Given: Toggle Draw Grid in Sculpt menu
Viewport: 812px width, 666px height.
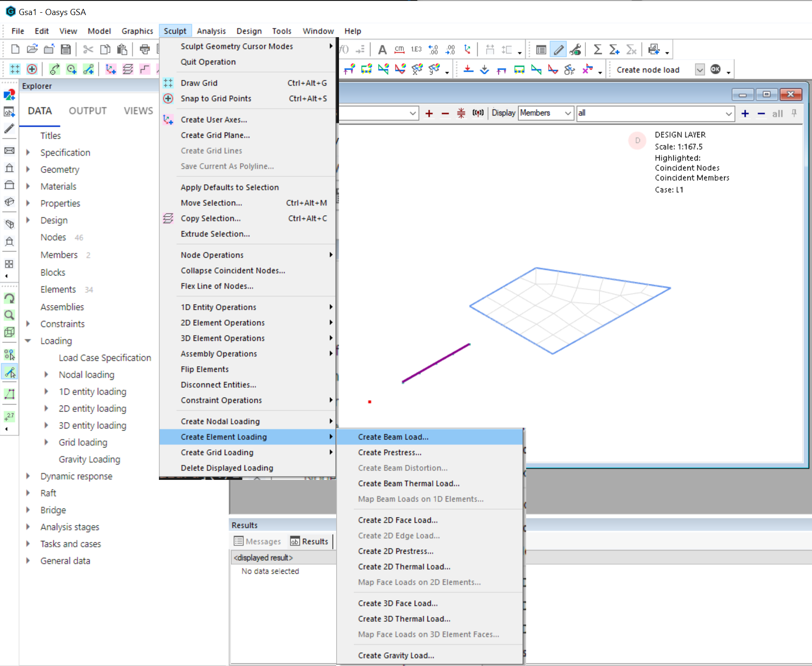Looking at the screenshot, I should click(x=199, y=83).
